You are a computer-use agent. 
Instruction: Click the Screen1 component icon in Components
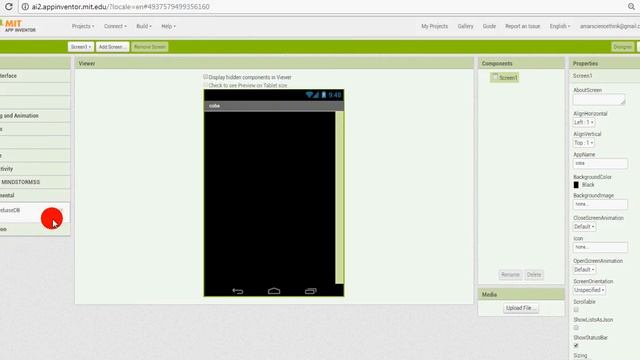click(495, 77)
